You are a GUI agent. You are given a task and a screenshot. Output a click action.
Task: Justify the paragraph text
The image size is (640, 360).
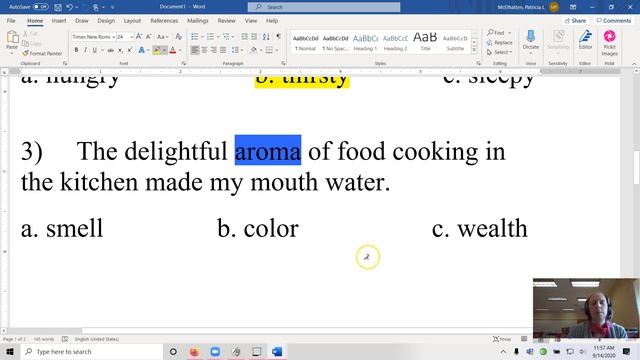point(223,50)
